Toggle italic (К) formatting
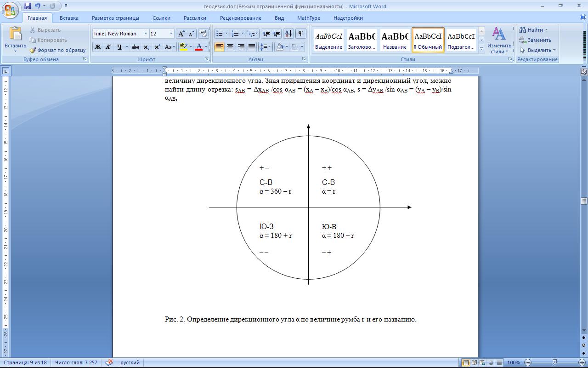This screenshot has width=588, height=368. 108,47
